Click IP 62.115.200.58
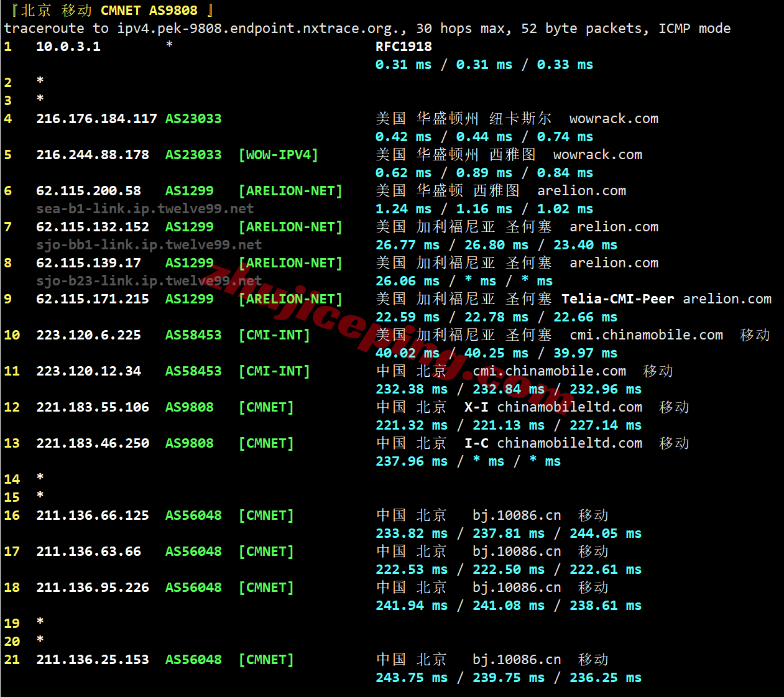 tap(88, 191)
